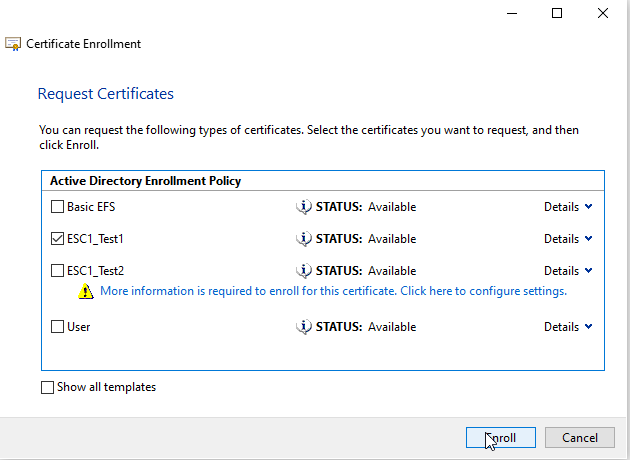Enable Show all templates option
Image resolution: width=630 pixels, height=460 pixels.
tap(48, 388)
